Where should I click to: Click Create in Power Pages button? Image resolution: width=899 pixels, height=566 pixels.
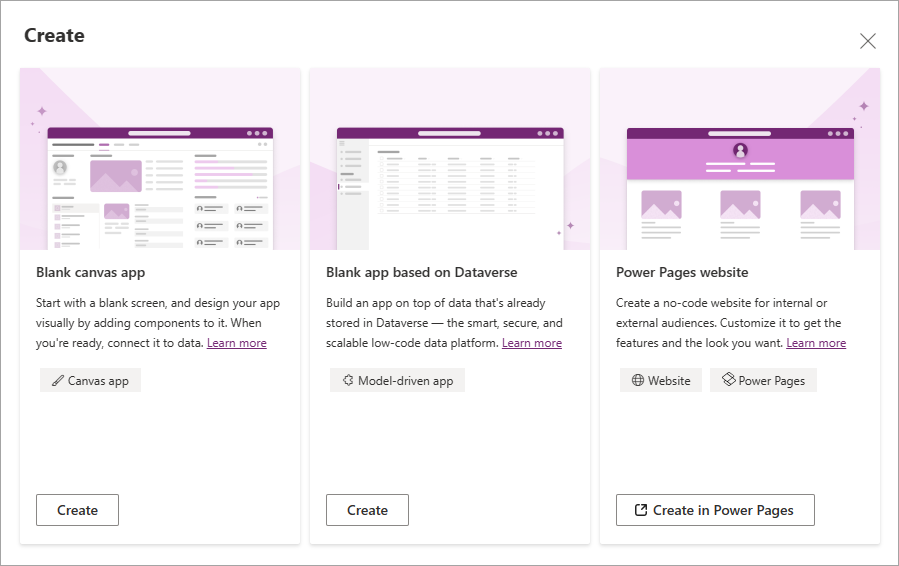(715, 510)
